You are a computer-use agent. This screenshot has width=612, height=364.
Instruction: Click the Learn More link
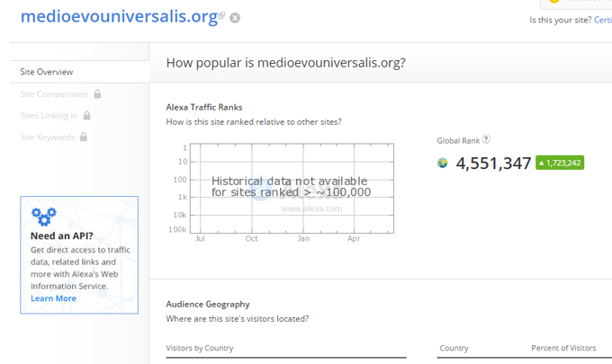point(53,298)
